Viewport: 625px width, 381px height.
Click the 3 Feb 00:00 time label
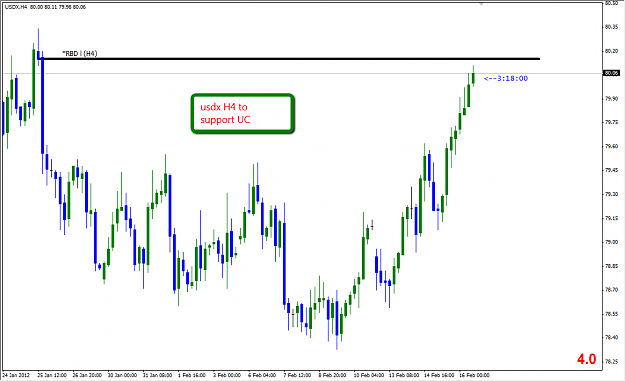coord(227,375)
